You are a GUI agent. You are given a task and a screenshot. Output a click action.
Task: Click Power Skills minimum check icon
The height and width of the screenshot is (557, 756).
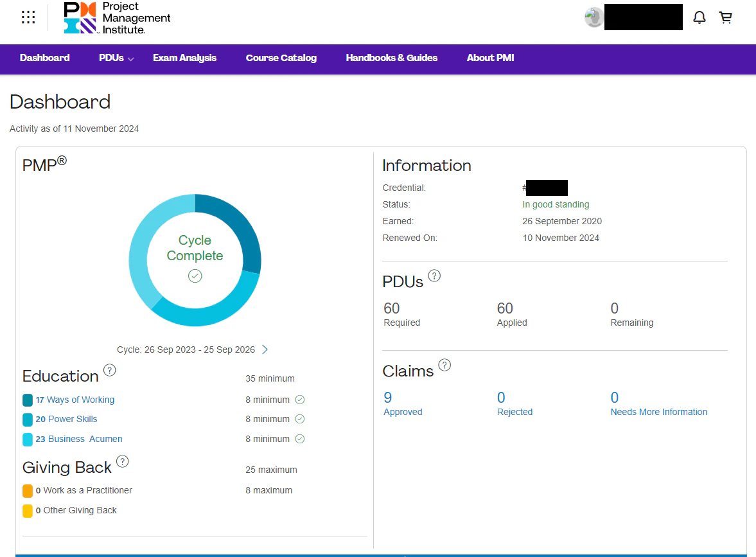(x=300, y=419)
